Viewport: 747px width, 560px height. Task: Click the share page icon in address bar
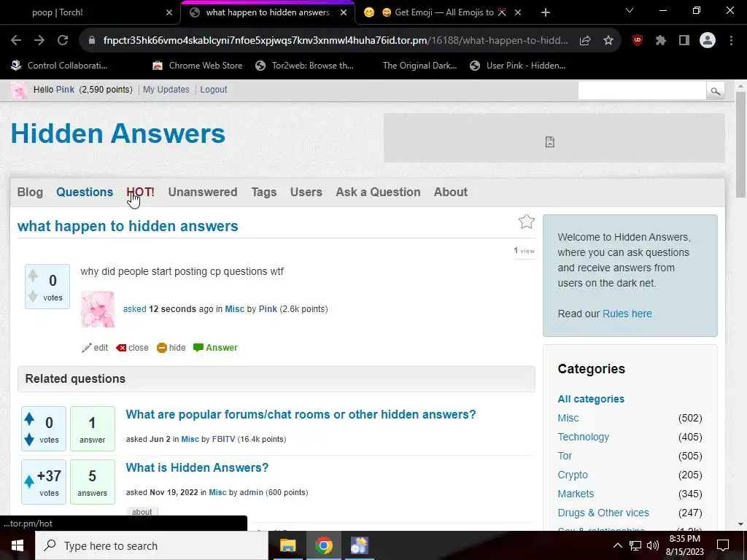585,41
